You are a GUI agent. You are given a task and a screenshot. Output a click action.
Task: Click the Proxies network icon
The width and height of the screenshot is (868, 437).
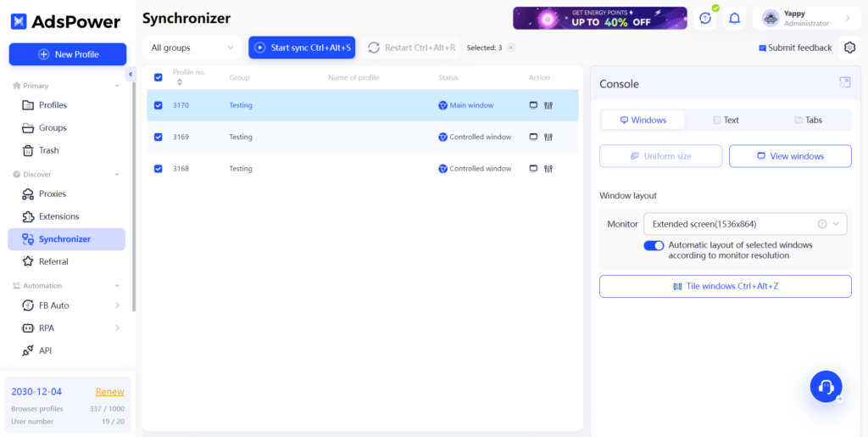coord(28,193)
